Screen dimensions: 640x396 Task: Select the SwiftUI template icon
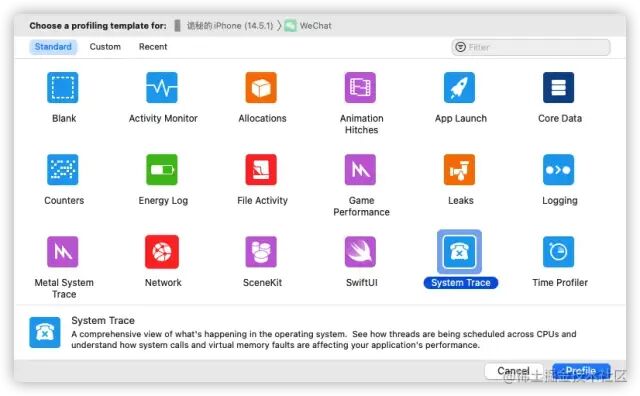tap(360, 251)
